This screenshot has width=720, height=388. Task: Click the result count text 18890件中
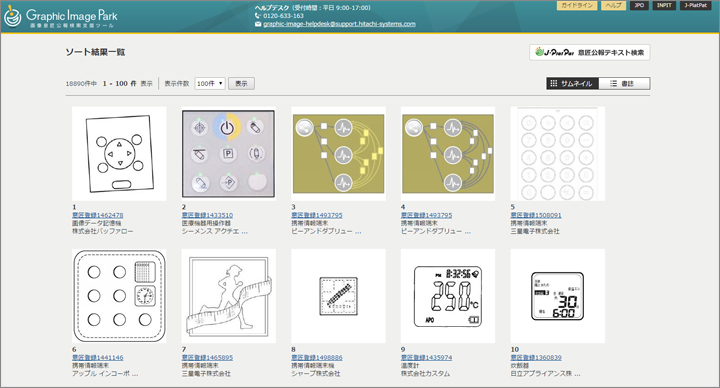pyautogui.click(x=81, y=84)
